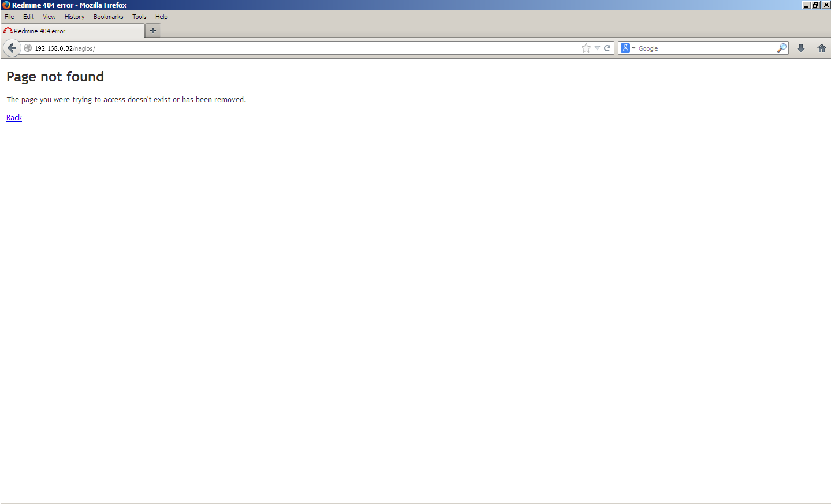Expand the URL history dropdown arrow
This screenshot has height=504, width=831.
(597, 48)
